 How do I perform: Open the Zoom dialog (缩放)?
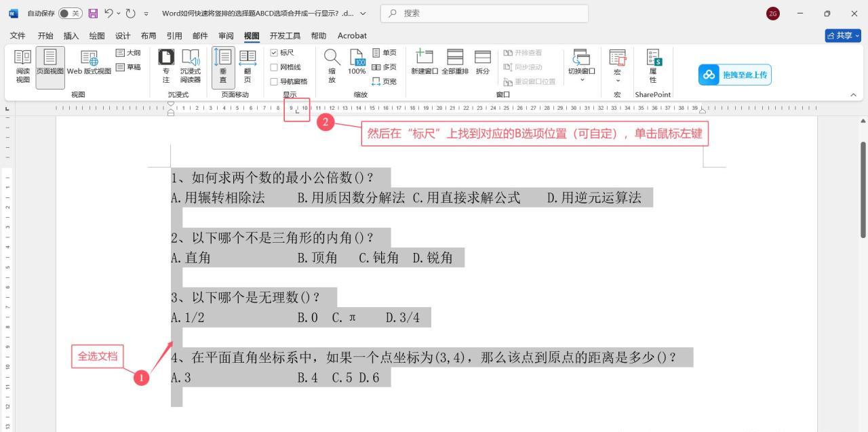[332, 66]
